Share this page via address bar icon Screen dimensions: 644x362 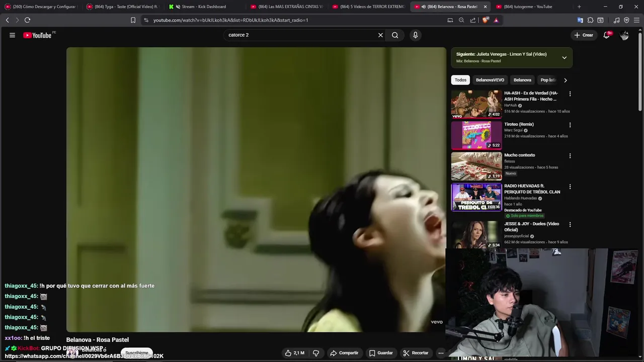[473, 20]
